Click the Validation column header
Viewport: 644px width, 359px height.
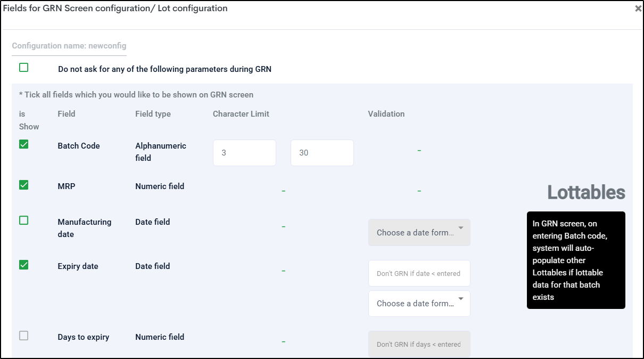click(386, 114)
